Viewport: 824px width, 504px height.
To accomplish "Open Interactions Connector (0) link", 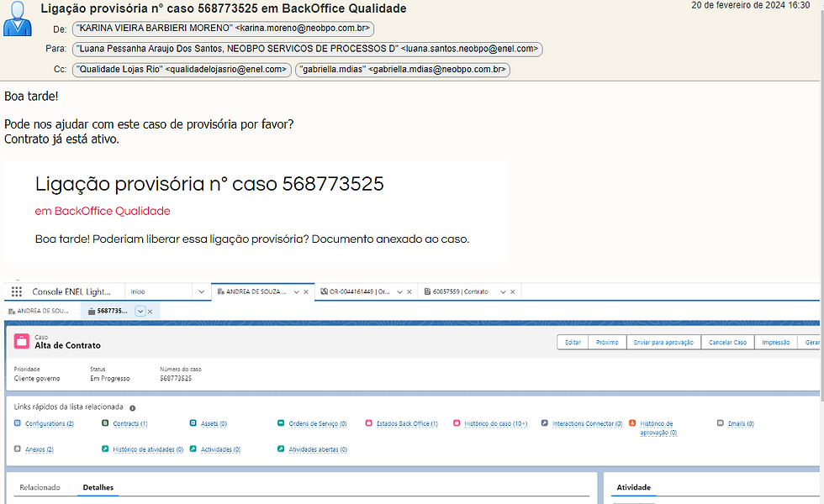I will tap(588, 423).
